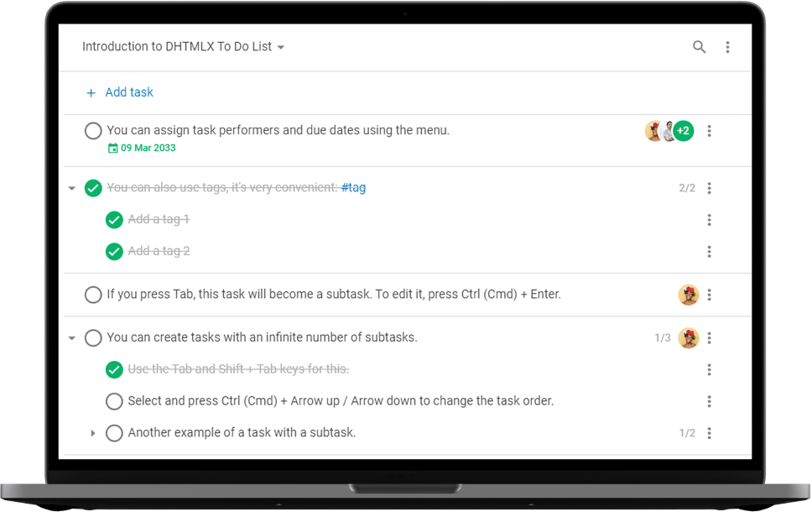Image resolution: width=812 pixels, height=512 pixels.
Task: Collapse the 'You can also use tags' task
Action: pyautogui.click(x=72, y=189)
